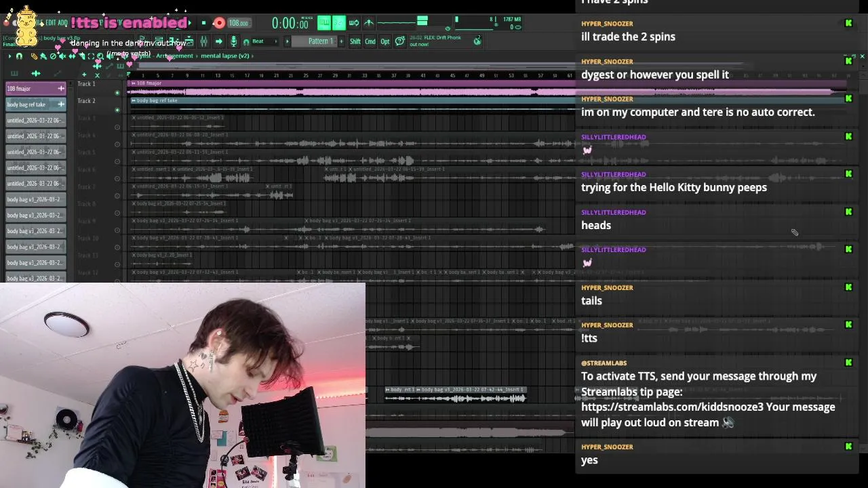Select the zoom magnifier tool
This screenshot has width=868, height=488.
tap(100, 56)
